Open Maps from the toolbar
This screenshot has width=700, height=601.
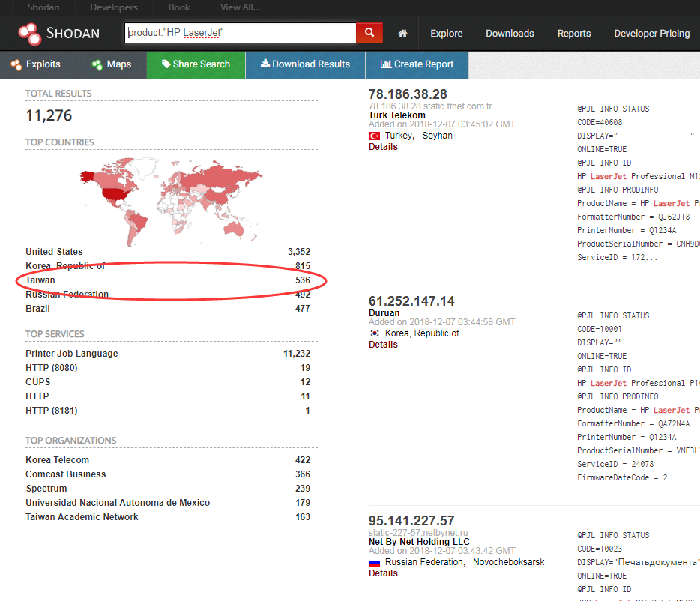click(111, 64)
